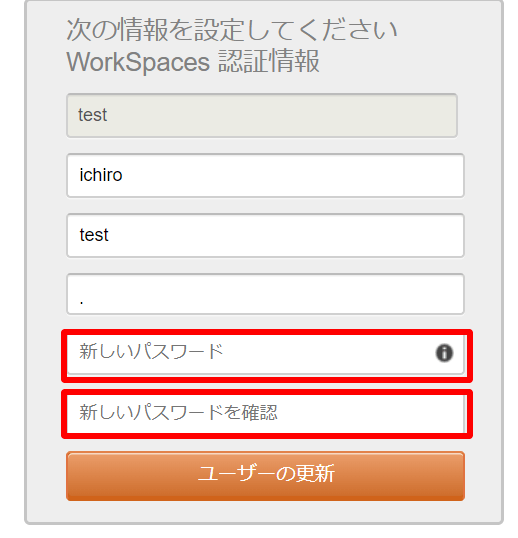Click the password info icon
This screenshot has height=538, width=518.
tap(444, 353)
